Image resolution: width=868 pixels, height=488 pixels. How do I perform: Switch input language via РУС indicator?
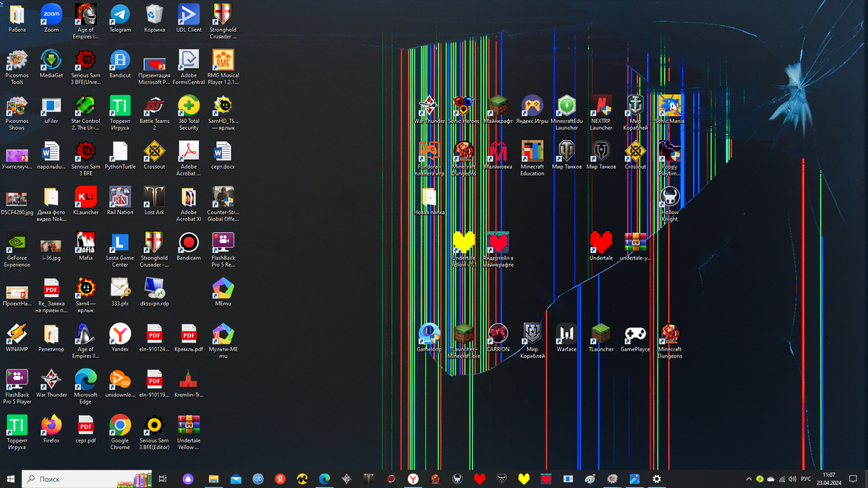pos(806,479)
